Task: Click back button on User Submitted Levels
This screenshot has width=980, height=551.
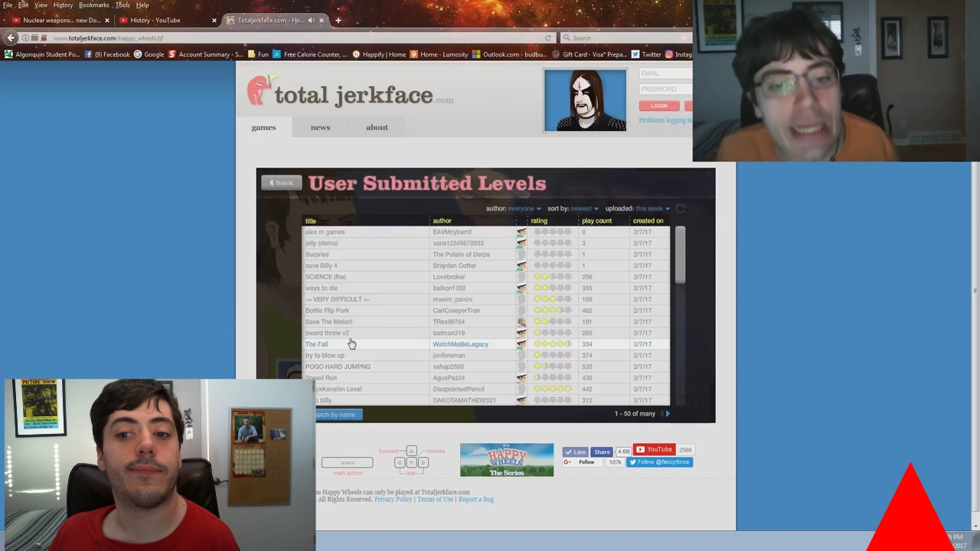Action: pos(281,183)
